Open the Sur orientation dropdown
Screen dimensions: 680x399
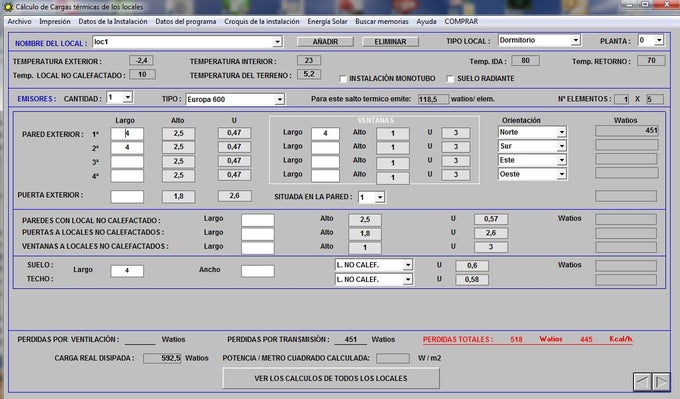[562, 146]
